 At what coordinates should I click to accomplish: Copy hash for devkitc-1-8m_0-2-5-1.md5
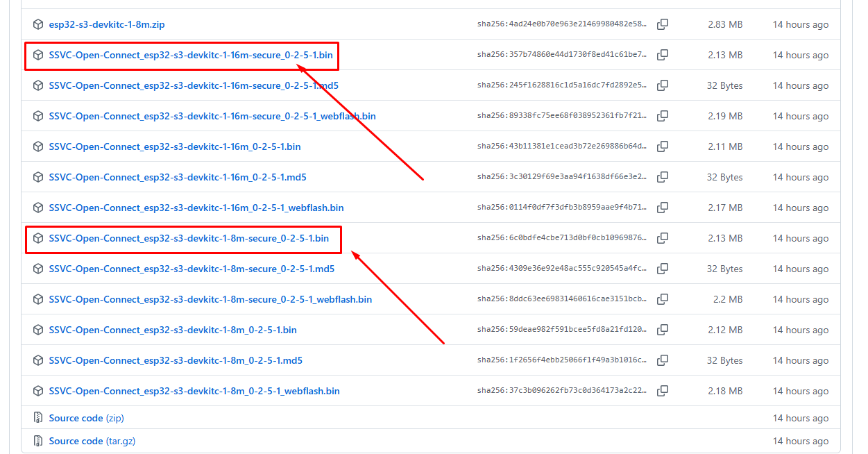(663, 360)
